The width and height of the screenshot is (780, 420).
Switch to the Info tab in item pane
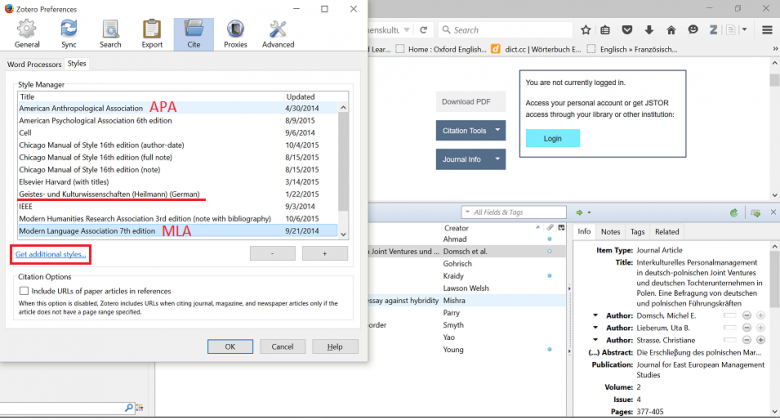click(584, 231)
